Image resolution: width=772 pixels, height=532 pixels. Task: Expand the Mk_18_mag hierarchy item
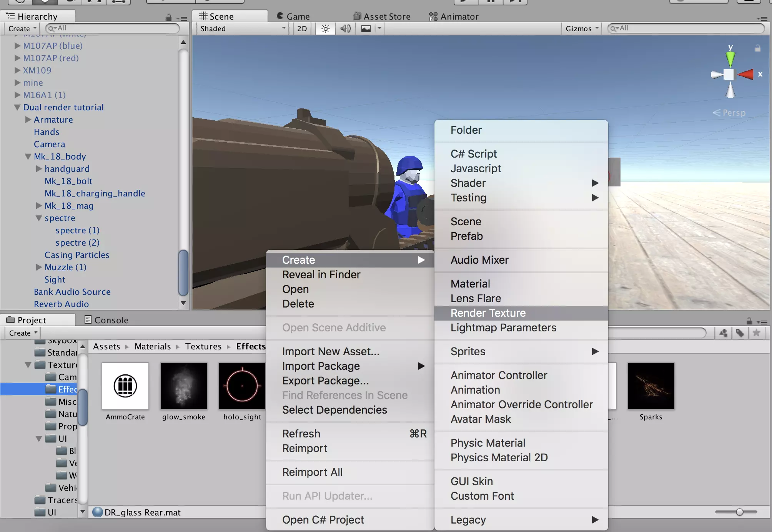coord(39,206)
